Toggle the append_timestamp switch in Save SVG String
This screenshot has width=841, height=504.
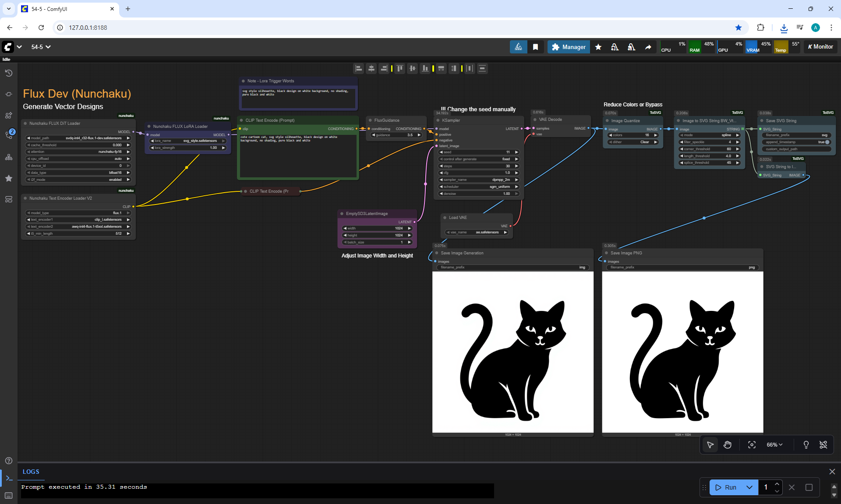(x=827, y=142)
